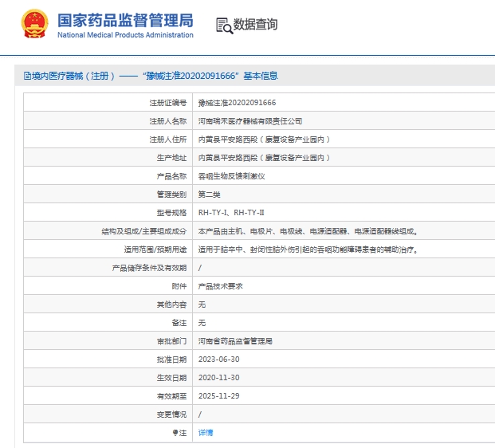Click the 审批部门 label
495x448 pixels.
[171, 341]
